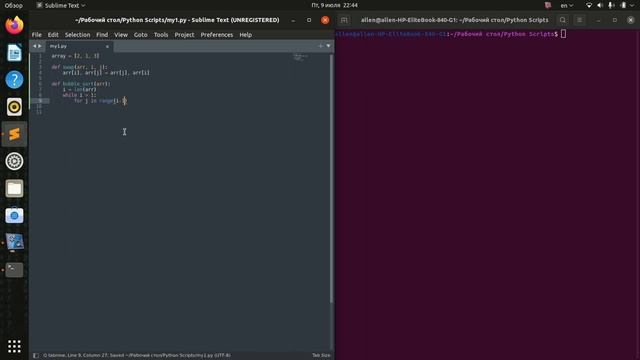Open the tab list dropdown arrow
640x360 pixels.
[328, 46]
